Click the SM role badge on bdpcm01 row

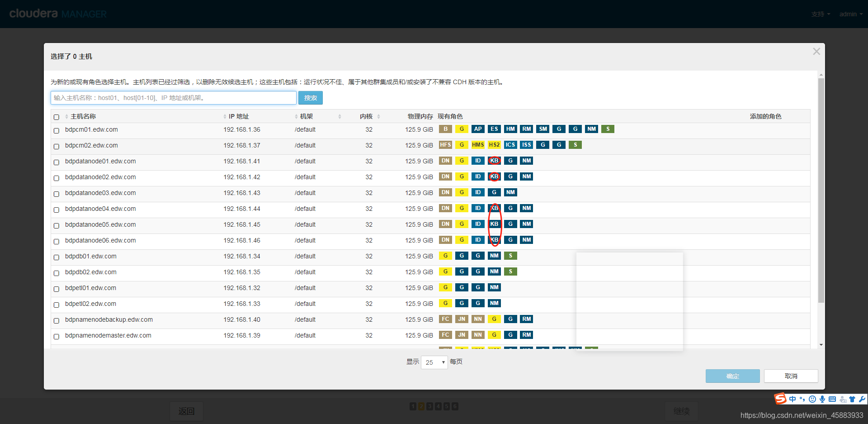point(543,129)
